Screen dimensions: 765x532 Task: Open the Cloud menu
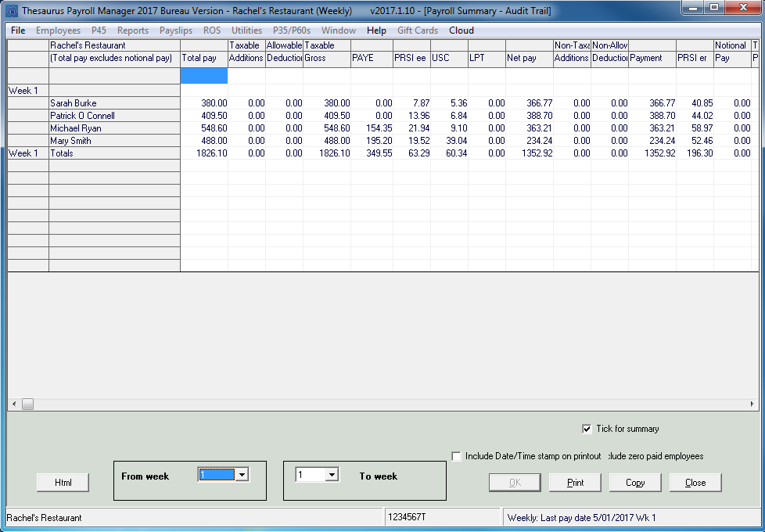pos(461,31)
